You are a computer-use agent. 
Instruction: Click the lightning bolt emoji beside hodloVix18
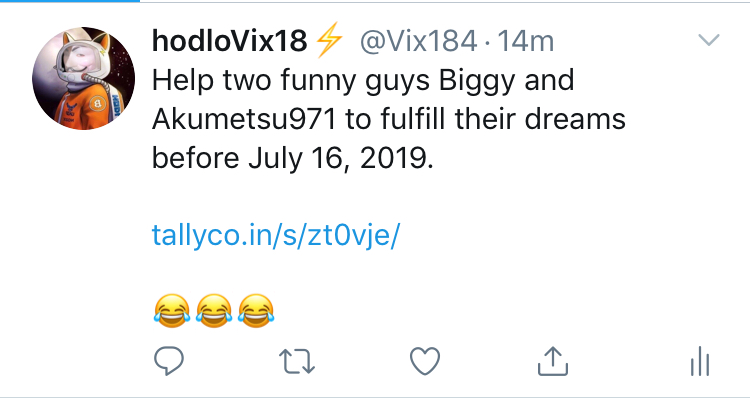[x=329, y=40]
